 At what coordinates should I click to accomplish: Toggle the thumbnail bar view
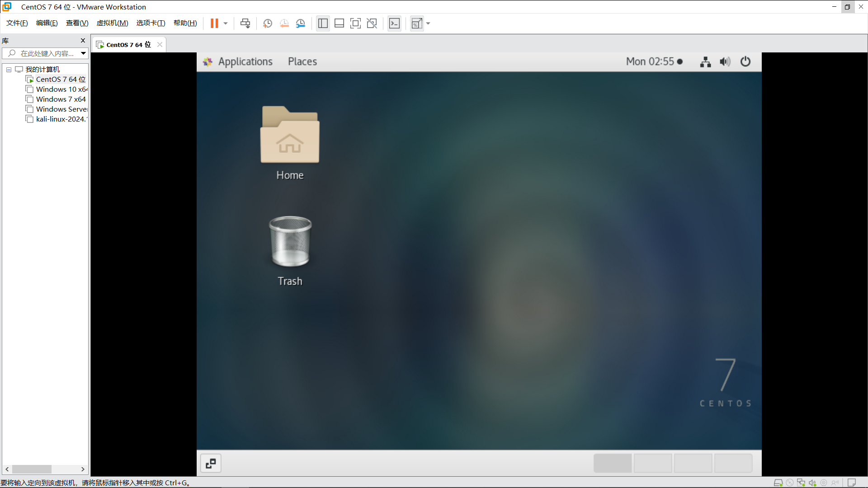[339, 23]
